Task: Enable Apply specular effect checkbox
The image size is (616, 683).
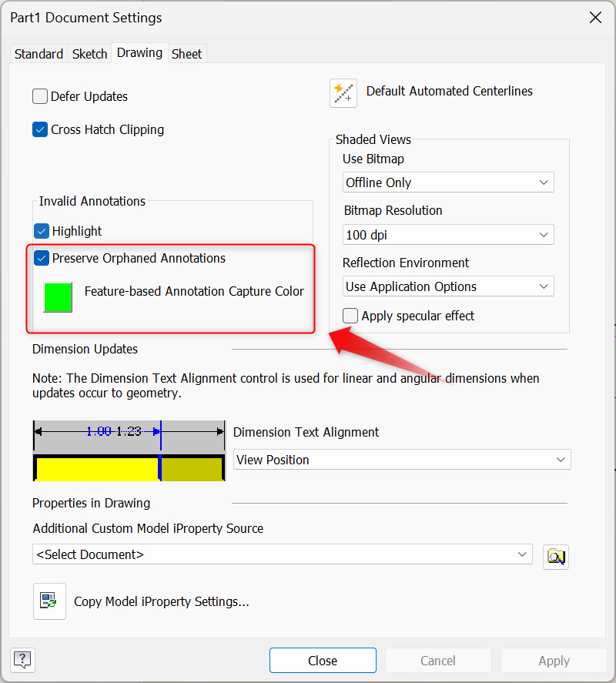Action: point(350,316)
